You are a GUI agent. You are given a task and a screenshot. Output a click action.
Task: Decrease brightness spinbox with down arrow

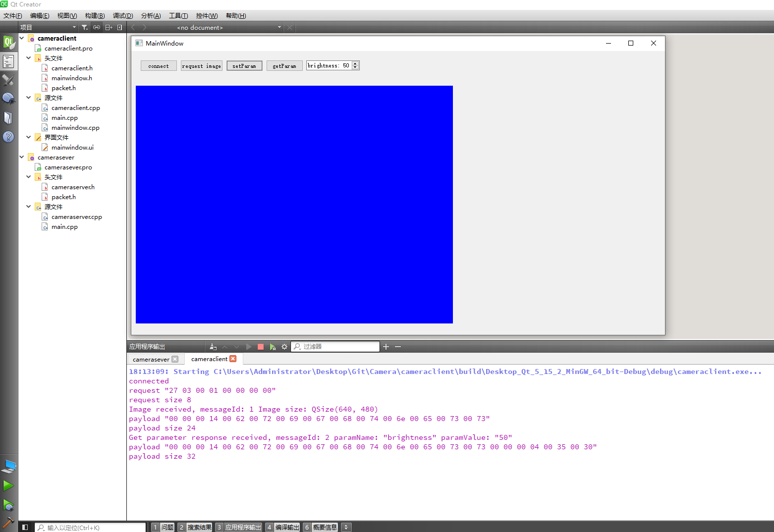[x=355, y=67]
